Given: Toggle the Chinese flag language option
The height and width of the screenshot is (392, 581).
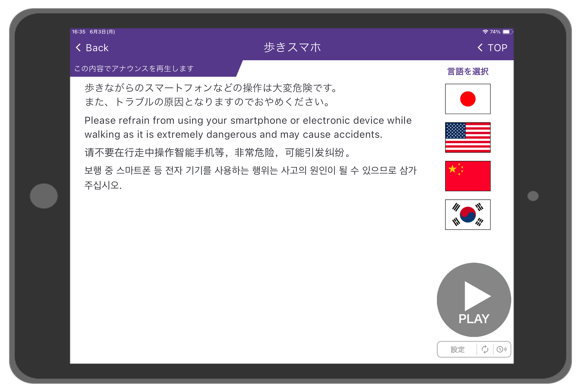Looking at the screenshot, I should click(467, 176).
